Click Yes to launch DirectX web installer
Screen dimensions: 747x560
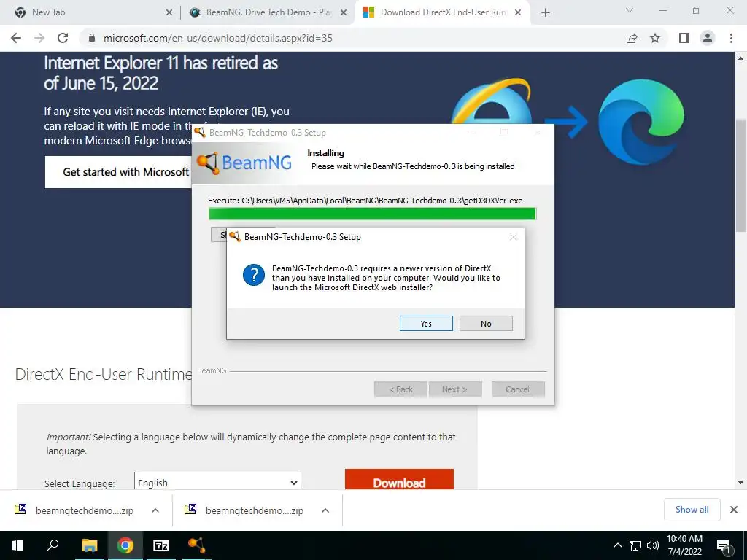[x=426, y=323]
